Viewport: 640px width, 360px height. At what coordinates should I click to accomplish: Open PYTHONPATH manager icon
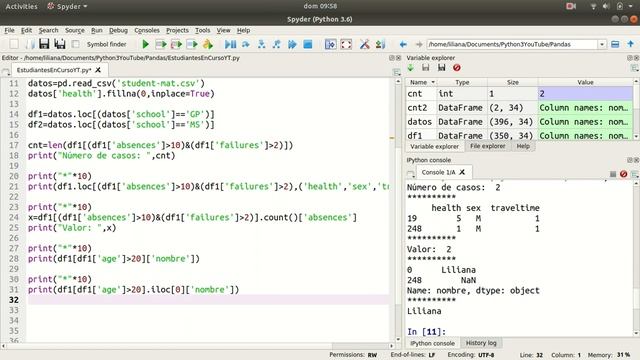(x=380, y=44)
